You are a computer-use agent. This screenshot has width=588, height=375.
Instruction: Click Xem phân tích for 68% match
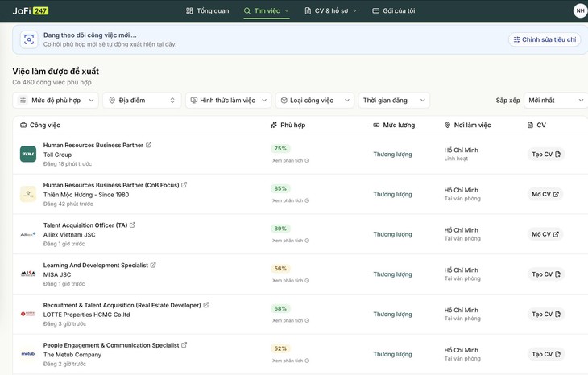(x=291, y=320)
